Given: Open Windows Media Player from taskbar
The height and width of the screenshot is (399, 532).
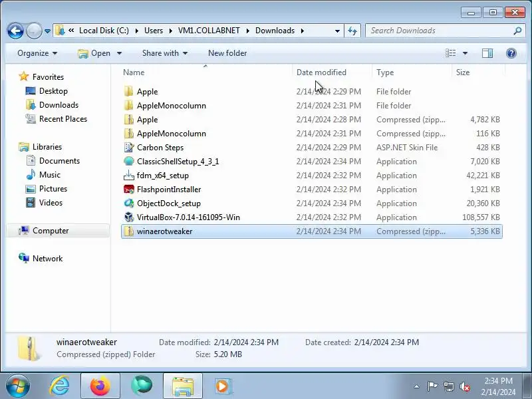Looking at the screenshot, I should 223,386.
